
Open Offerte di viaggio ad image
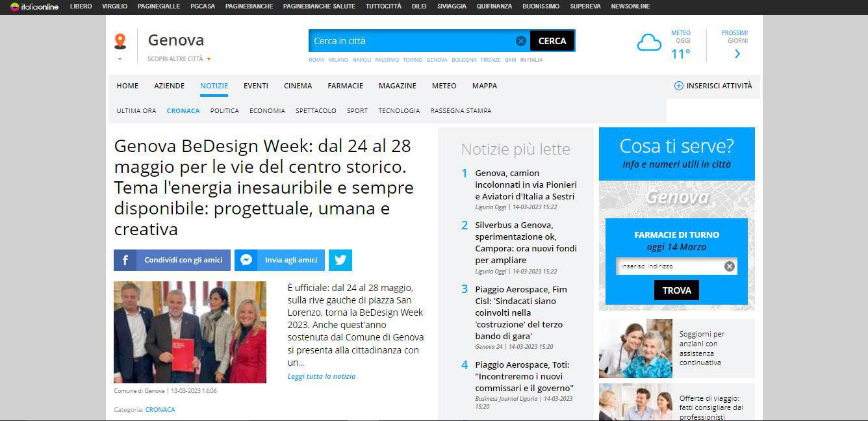(x=635, y=402)
